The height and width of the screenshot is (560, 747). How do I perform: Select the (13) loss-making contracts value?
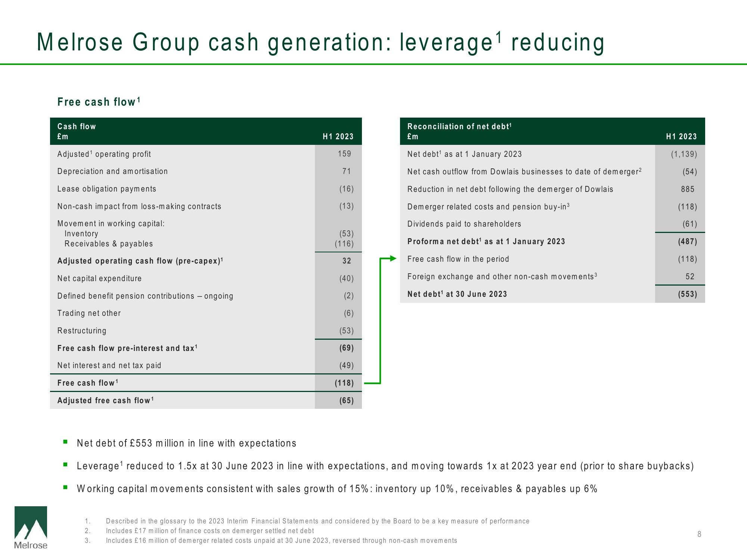(346, 206)
